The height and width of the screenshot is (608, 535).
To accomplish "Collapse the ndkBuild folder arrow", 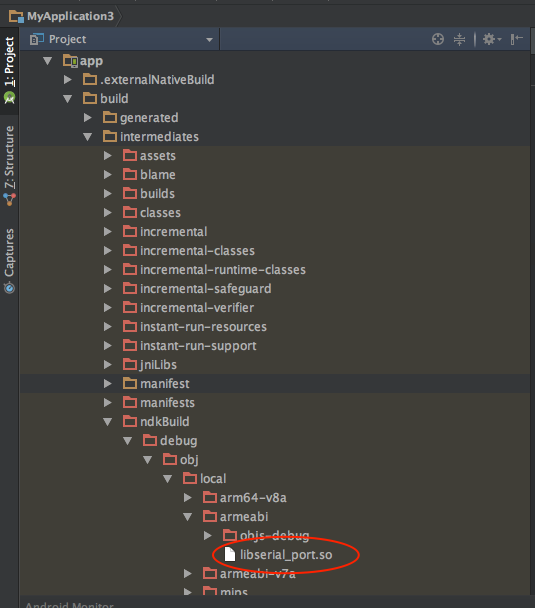I will (x=108, y=422).
